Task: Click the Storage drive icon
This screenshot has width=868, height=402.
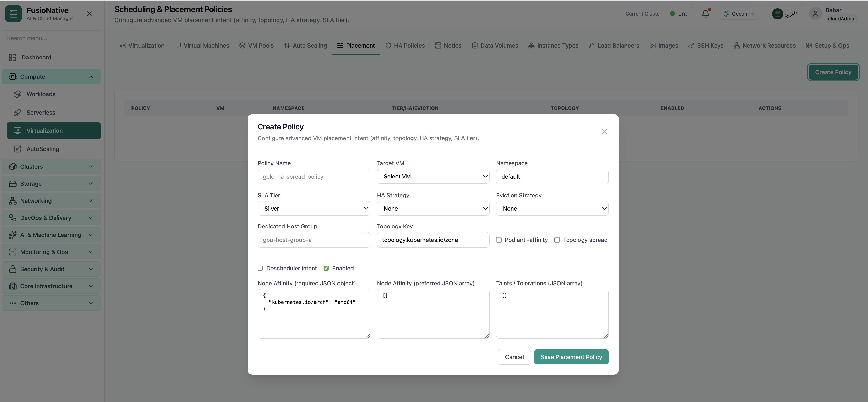Action: 12,184
